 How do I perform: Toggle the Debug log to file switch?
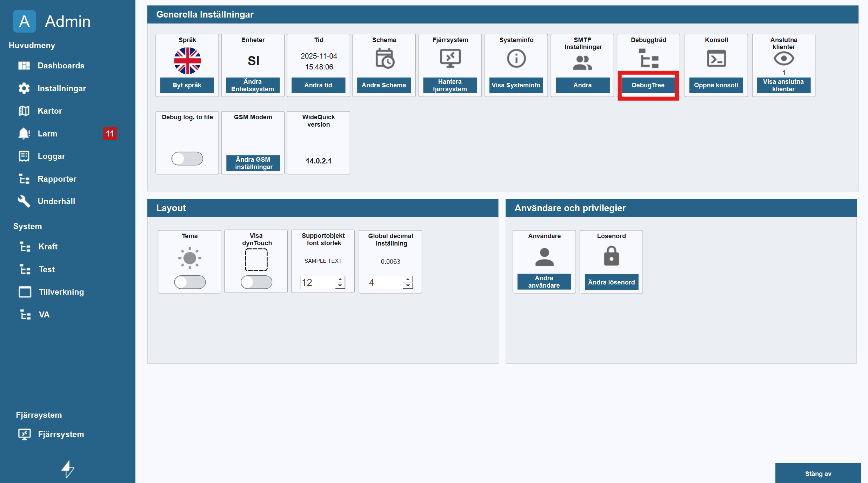187,159
